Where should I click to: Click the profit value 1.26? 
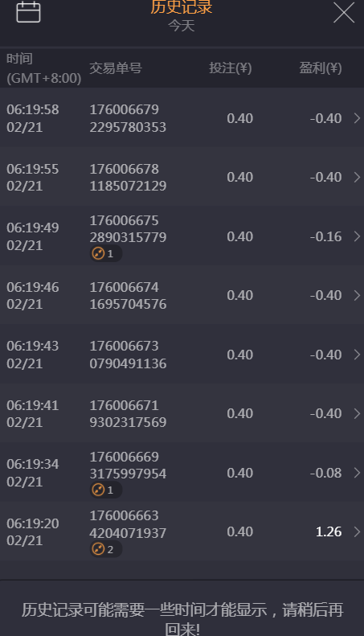point(329,531)
